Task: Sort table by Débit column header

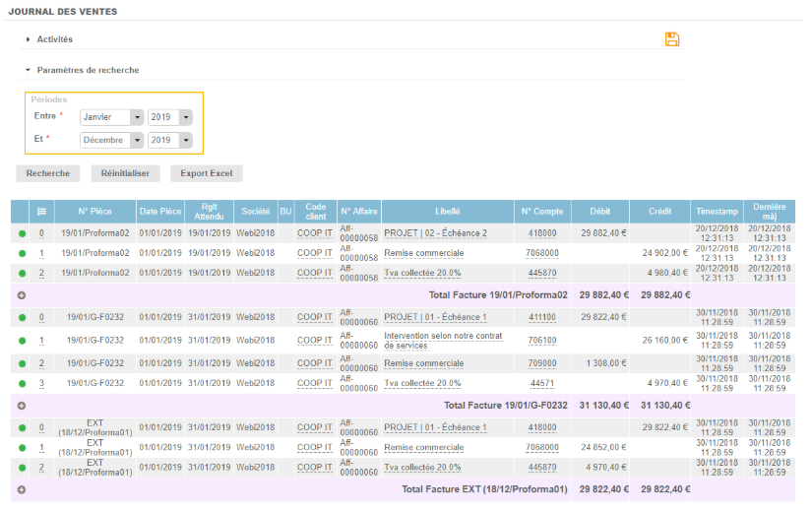Action: click(599, 212)
